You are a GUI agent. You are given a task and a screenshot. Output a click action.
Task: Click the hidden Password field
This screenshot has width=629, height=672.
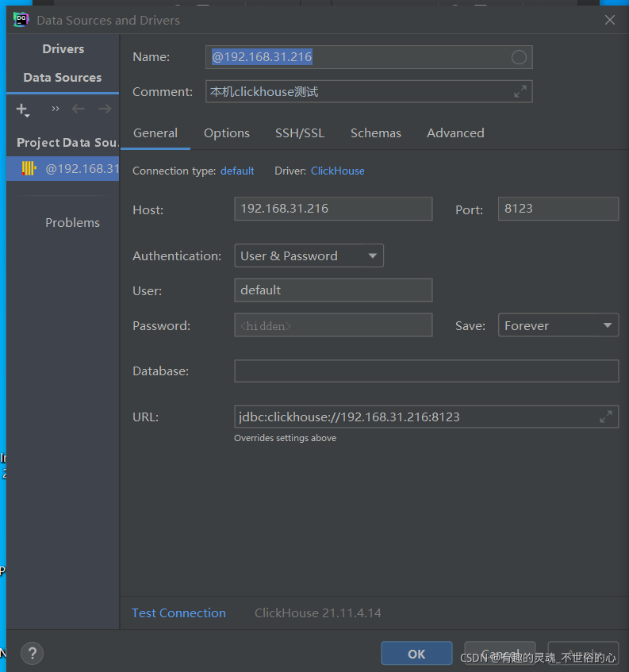coord(333,324)
